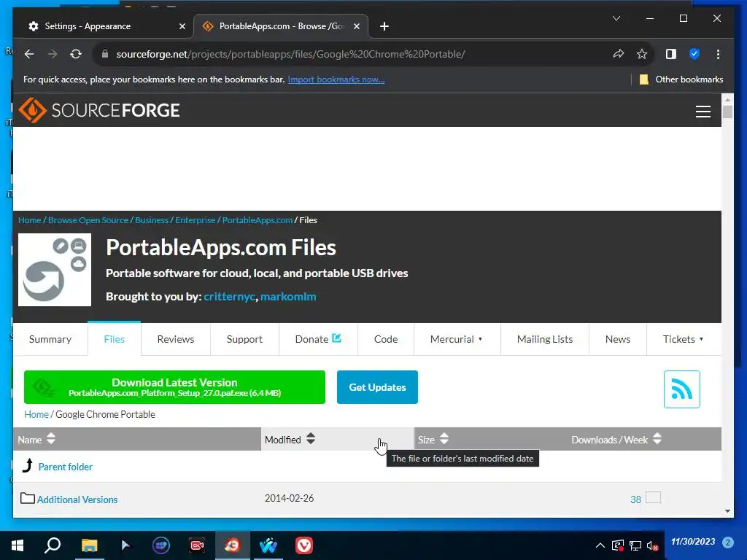Click the address bar URL

click(x=290, y=54)
